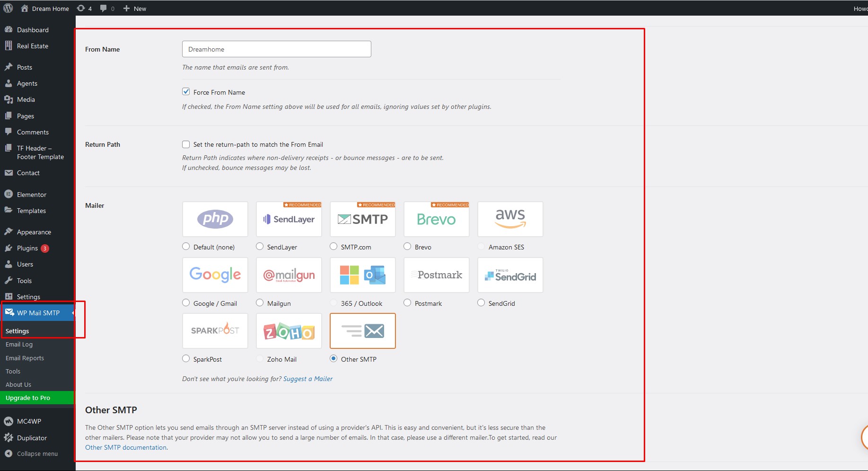
Task: Click the MC4WP icon in sidebar
Action: (9, 421)
